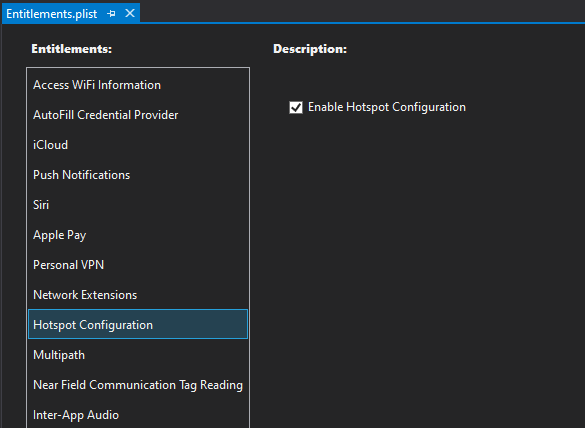Open the iCloud entitlement

(138, 145)
